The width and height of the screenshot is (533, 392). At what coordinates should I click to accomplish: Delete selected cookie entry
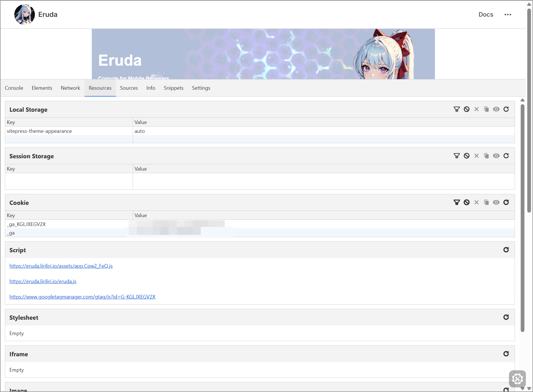coord(476,202)
